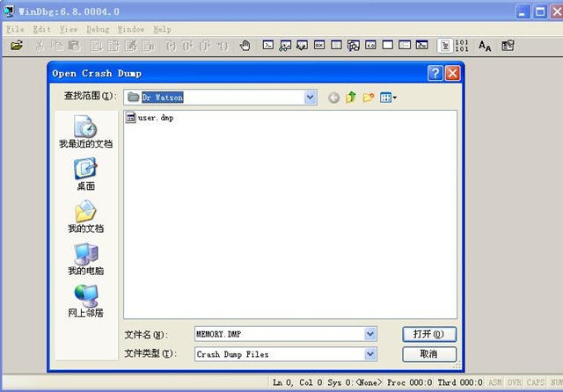Toggle Source mode on in toolbar

coord(445,46)
